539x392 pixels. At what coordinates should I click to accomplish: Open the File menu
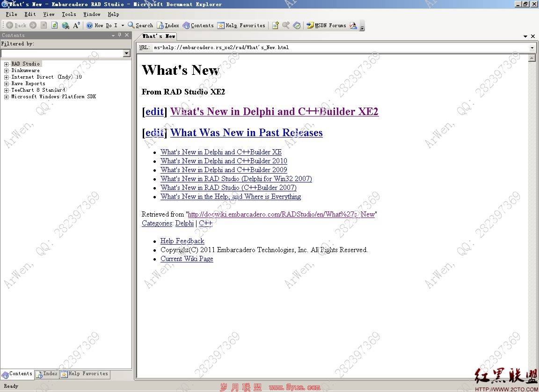11,14
